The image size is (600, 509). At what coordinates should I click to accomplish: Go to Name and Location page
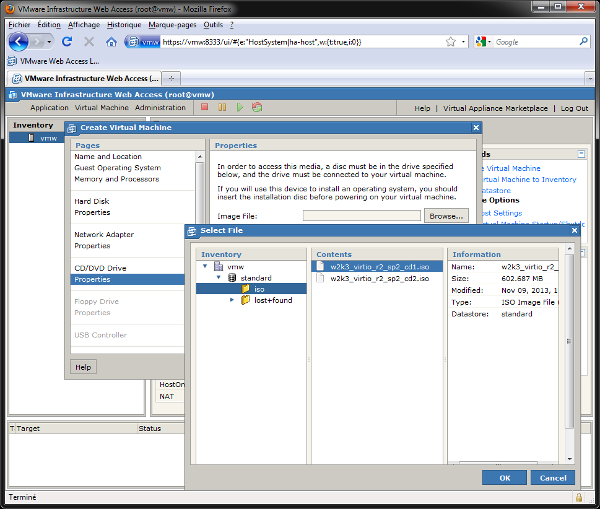pos(108,157)
